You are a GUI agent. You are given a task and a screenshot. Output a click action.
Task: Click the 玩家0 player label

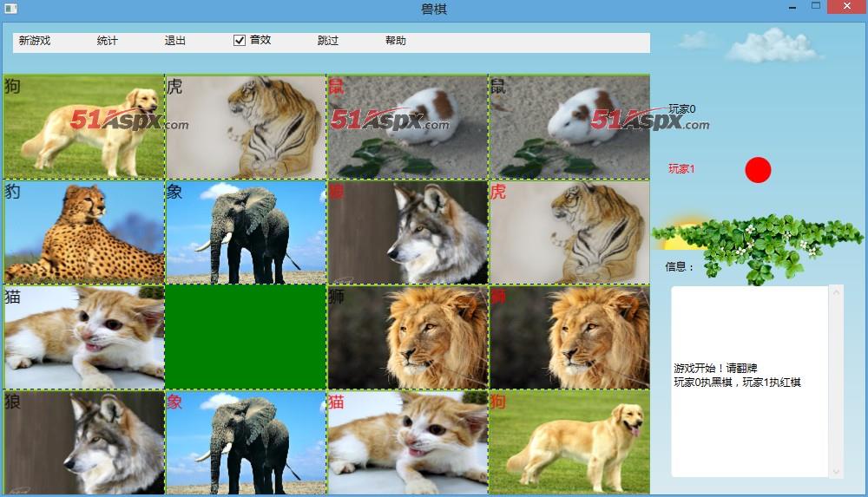click(x=682, y=109)
